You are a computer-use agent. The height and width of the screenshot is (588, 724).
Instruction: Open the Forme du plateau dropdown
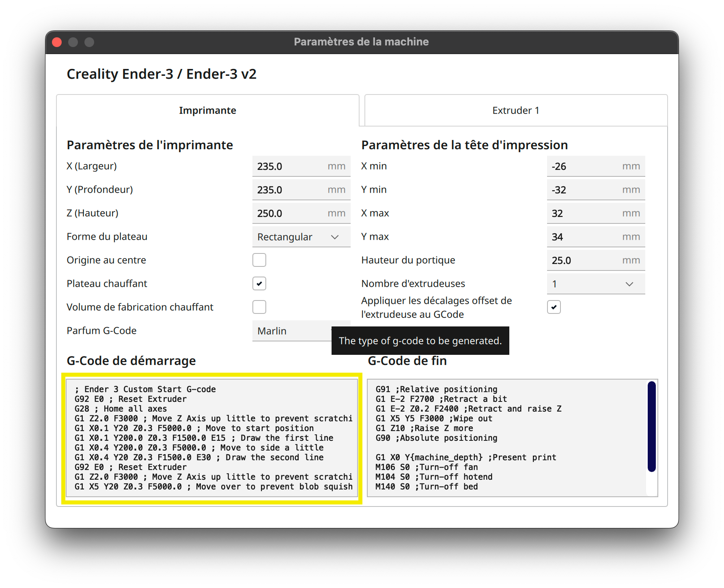(301, 237)
